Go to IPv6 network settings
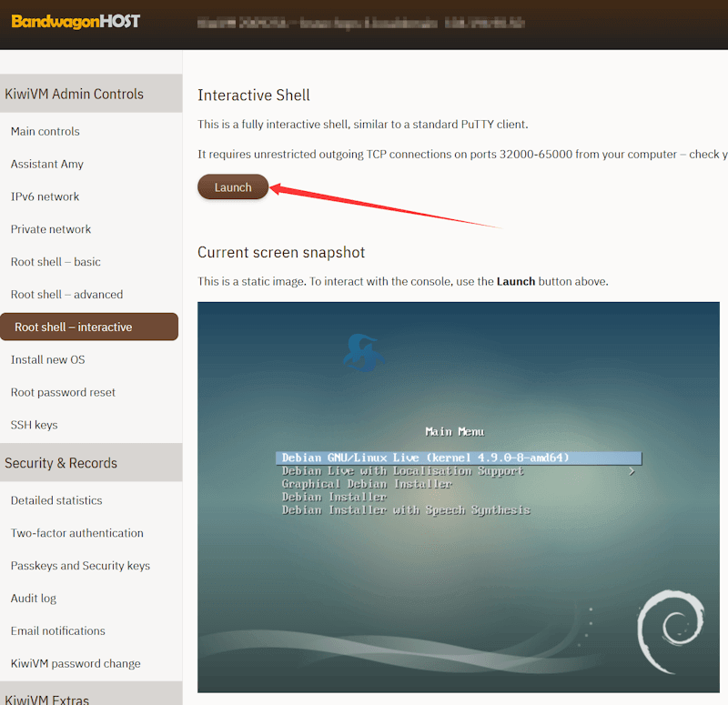This screenshot has height=705, width=728. [x=45, y=196]
